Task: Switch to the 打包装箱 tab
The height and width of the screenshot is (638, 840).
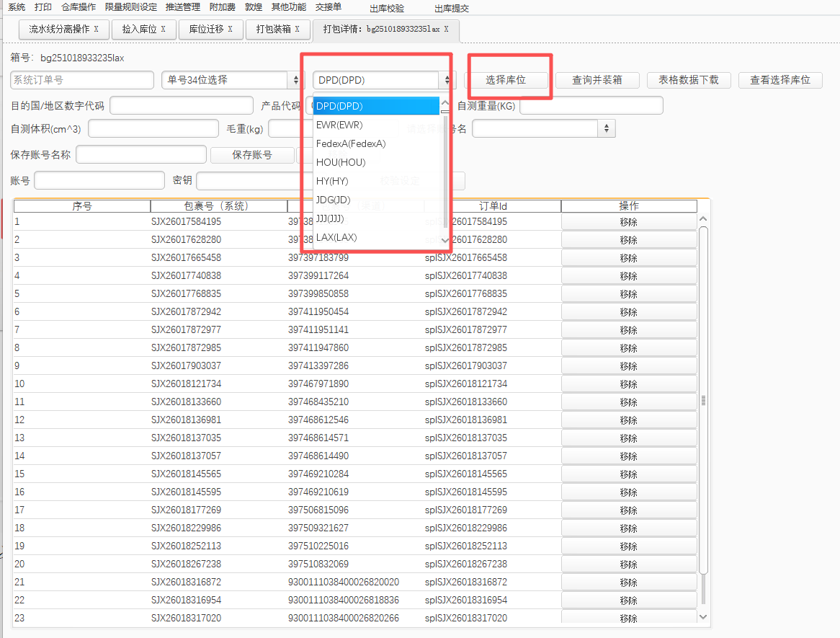Action: coord(273,30)
